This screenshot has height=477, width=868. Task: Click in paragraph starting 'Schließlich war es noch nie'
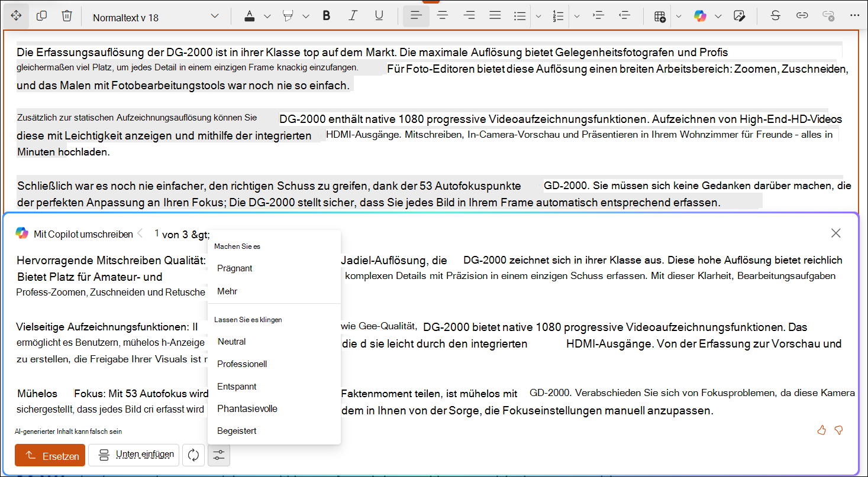[x=433, y=194]
